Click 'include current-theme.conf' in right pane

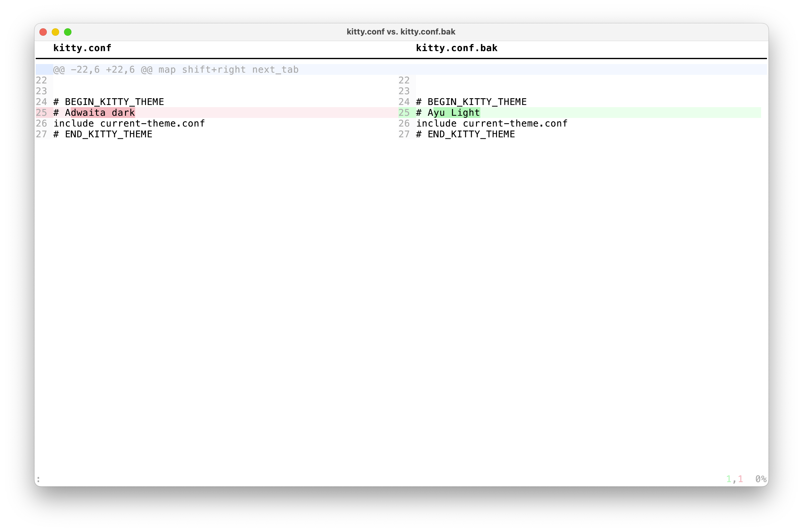(492, 123)
